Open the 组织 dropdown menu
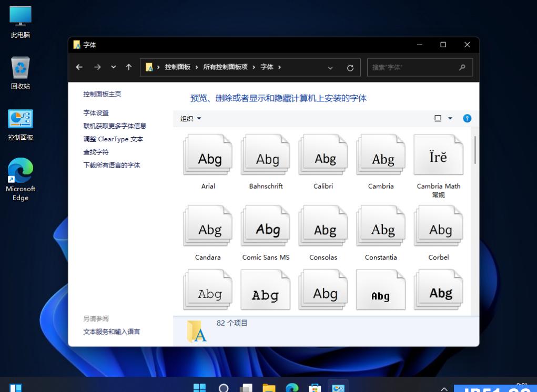 (190, 119)
